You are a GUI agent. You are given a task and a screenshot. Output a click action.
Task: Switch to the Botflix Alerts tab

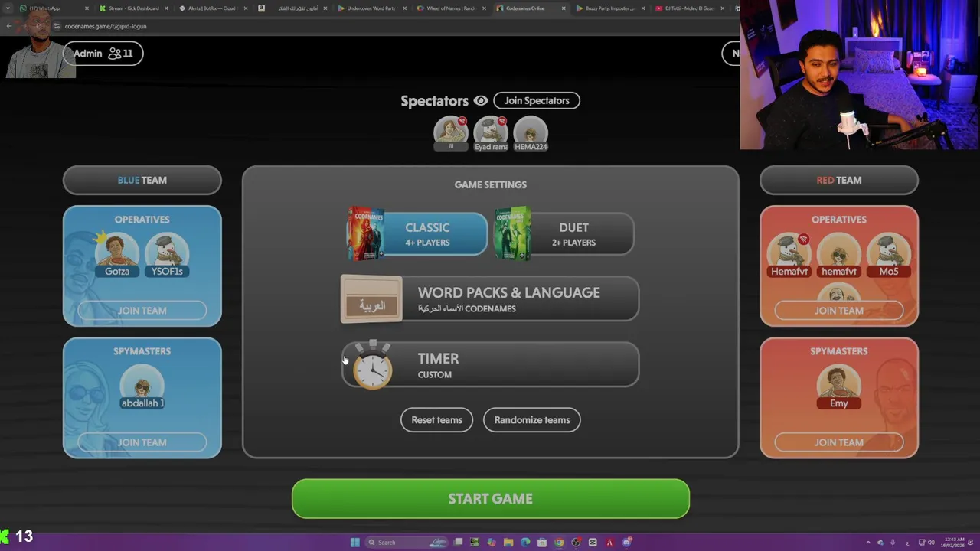tap(214, 8)
